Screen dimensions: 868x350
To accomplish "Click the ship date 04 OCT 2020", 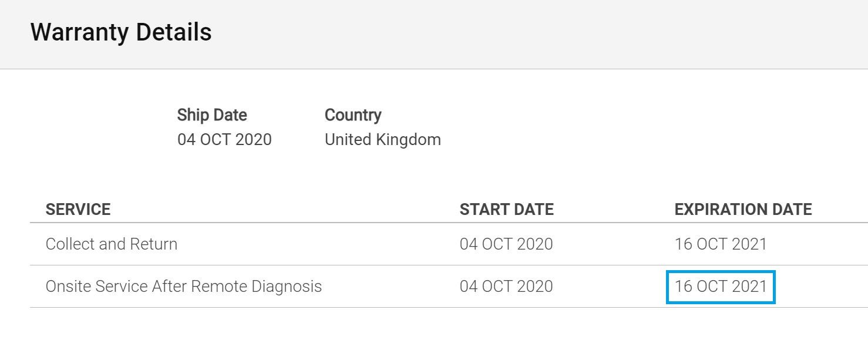I will 224,140.
